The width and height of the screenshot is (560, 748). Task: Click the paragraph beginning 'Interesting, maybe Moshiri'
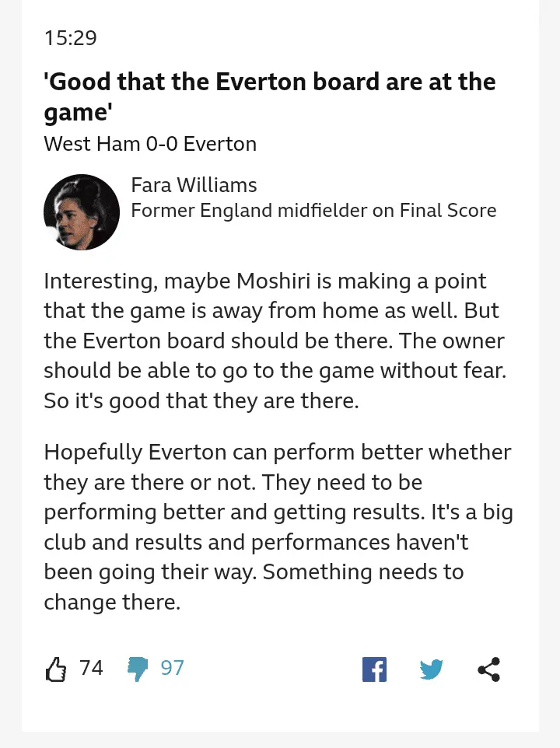[276, 341]
